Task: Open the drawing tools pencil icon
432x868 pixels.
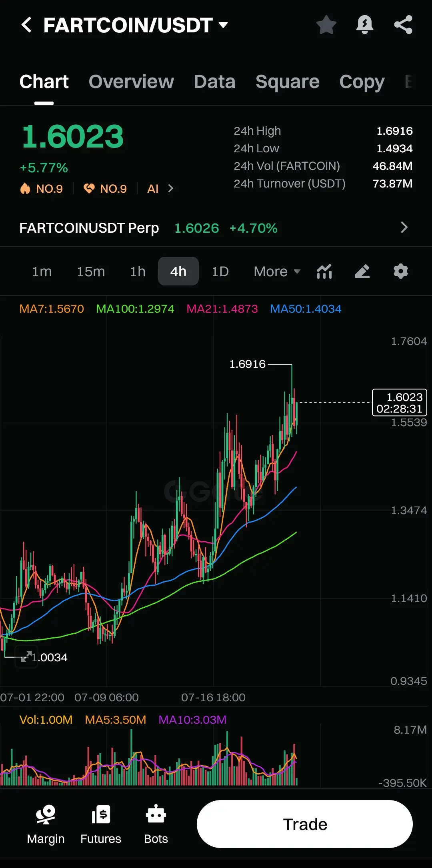Action: pos(362,271)
